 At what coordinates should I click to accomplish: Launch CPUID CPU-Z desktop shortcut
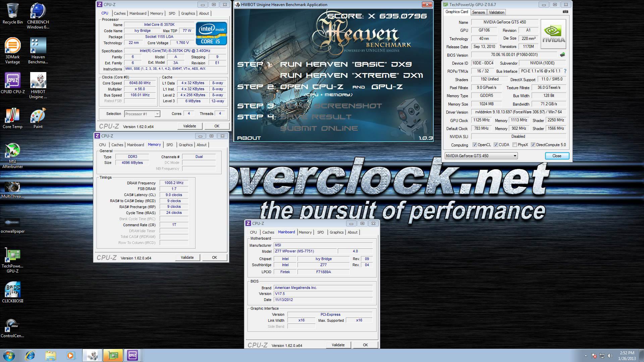[13, 83]
